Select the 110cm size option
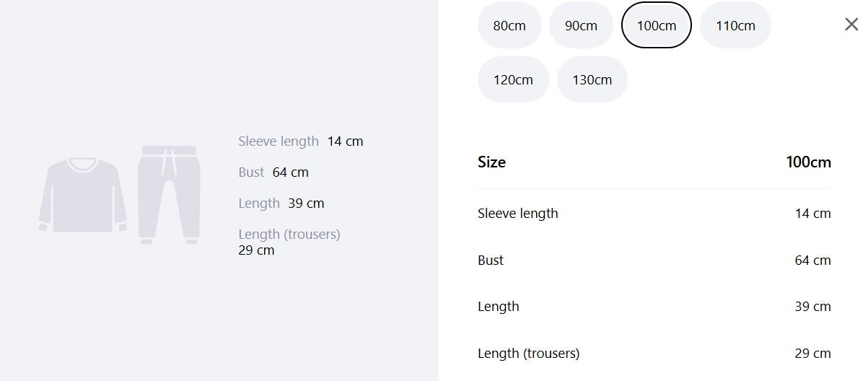The height and width of the screenshot is (381, 868). [x=735, y=25]
